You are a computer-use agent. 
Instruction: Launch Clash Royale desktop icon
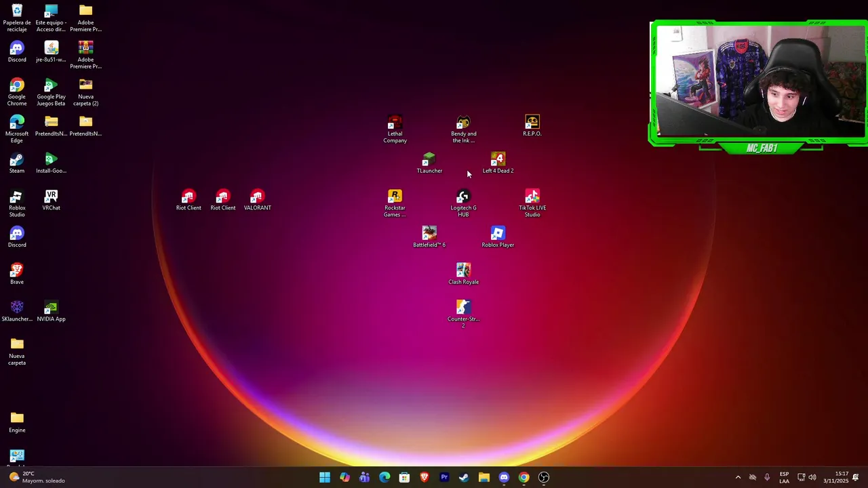coord(464,274)
